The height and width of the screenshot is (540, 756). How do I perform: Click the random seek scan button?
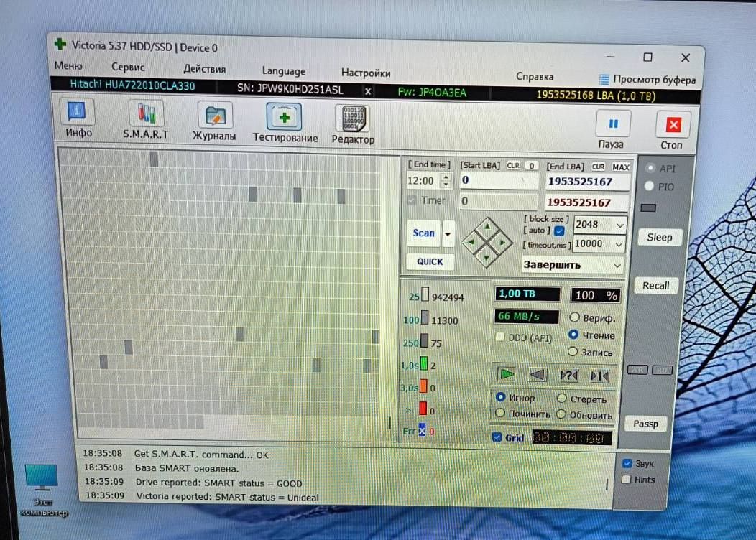pyautogui.click(x=568, y=376)
